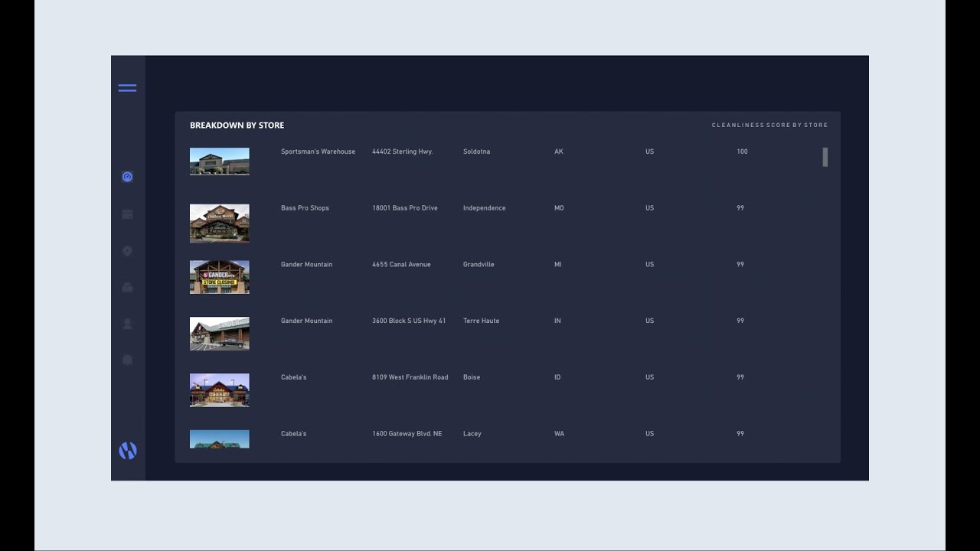The width and height of the screenshot is (980, 551).
Task: Open Sportsman's Warehouse store thumbnail
Action: click(x=220, y=161)
